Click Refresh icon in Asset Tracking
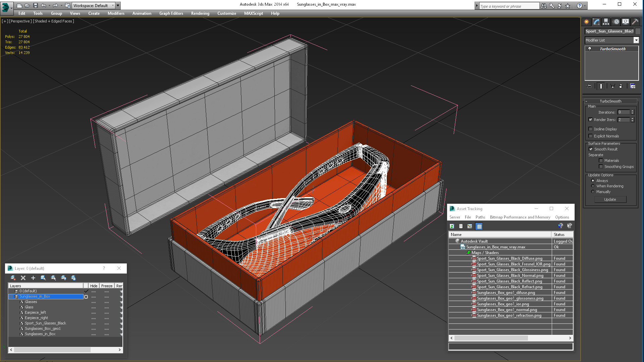This screenshot has height=362, width=644. click(452, 226)
